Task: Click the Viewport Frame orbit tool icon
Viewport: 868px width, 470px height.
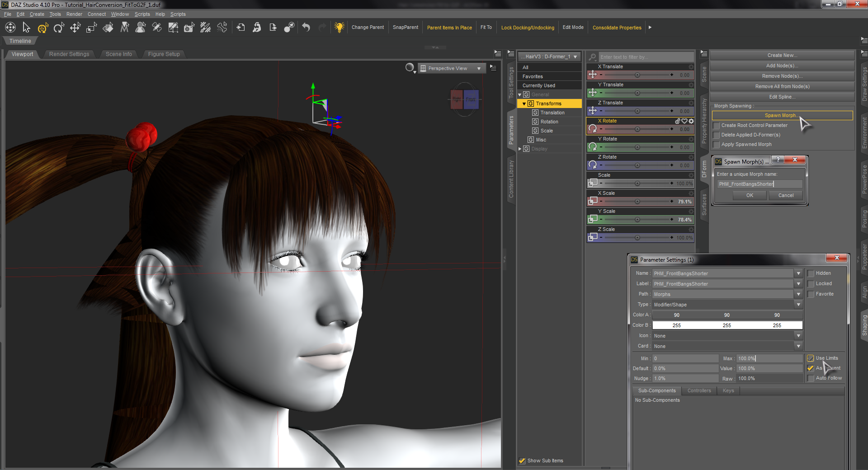Action: tap(10, 28)
